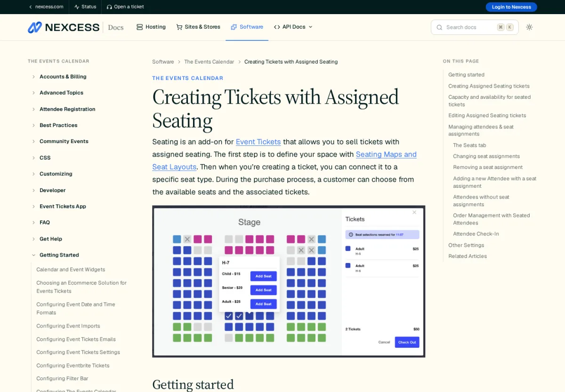Click the magnifier icon in search box
This screenshot has width=565, height=392.
[x=439, y=27]
